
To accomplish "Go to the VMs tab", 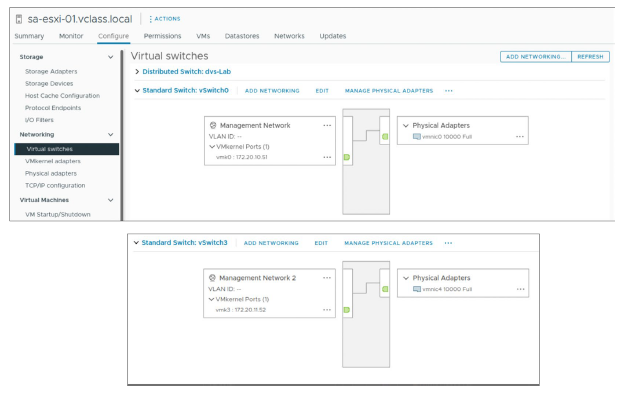I will point(203,36).
